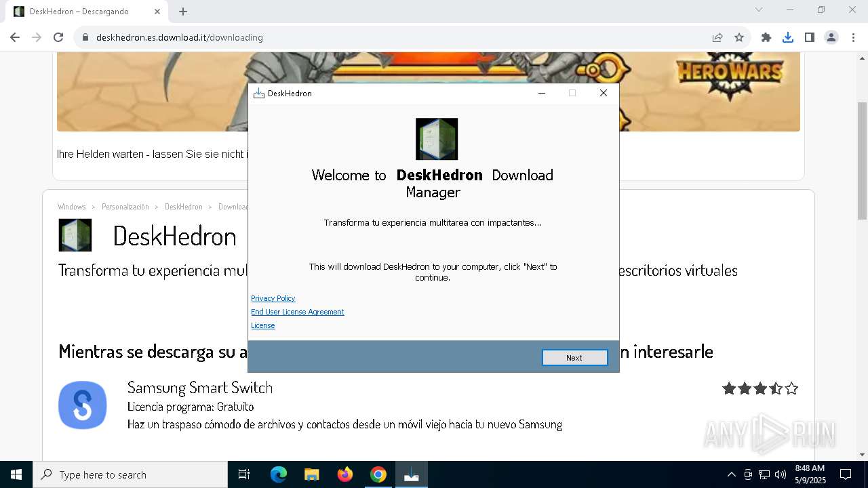Share this page via the address bar icon
This screenshot has width=868, height=488.
pos(717,37)
